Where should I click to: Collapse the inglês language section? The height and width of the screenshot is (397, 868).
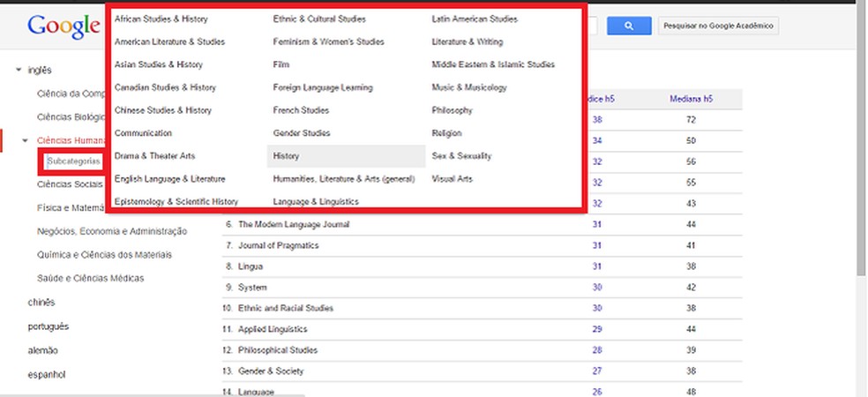click(x=19, y=70)
